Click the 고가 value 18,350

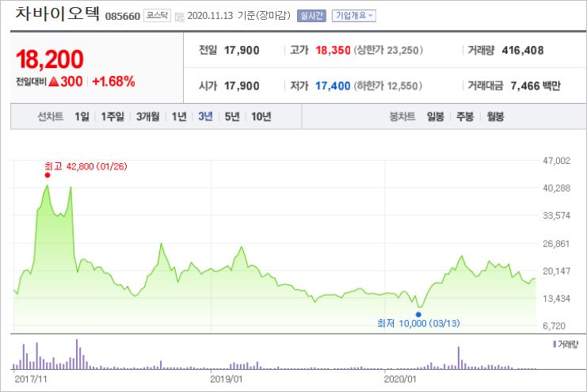click(333, 50)
